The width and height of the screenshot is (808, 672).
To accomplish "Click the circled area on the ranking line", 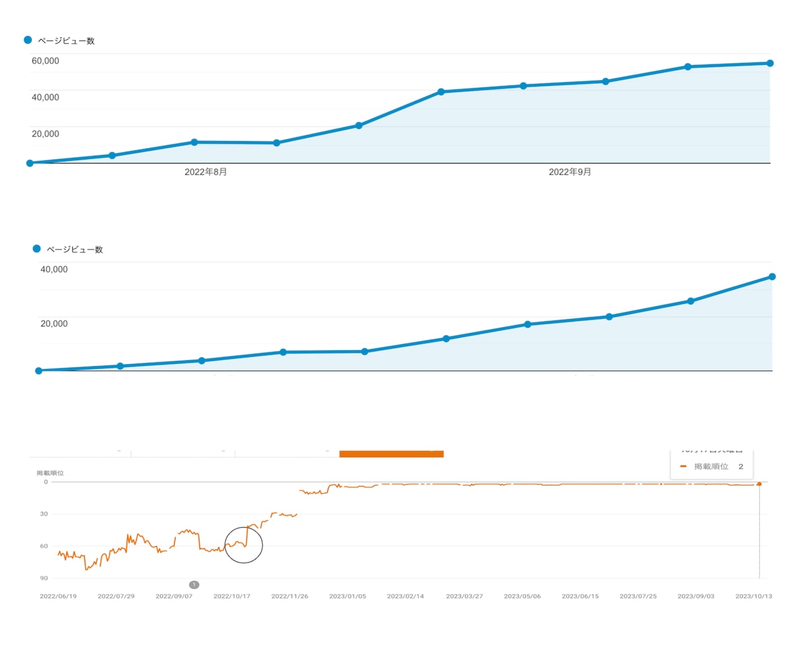I will (244, 544).
